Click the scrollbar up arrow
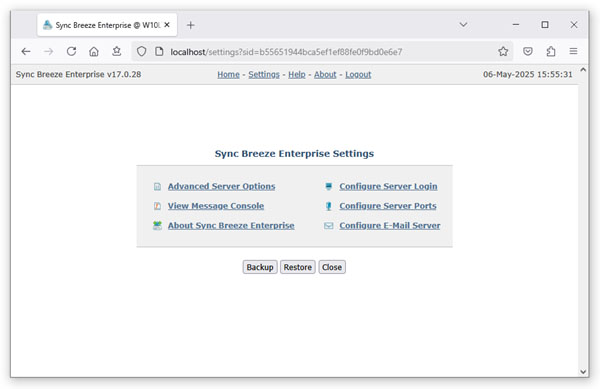 tap(583, 70)
